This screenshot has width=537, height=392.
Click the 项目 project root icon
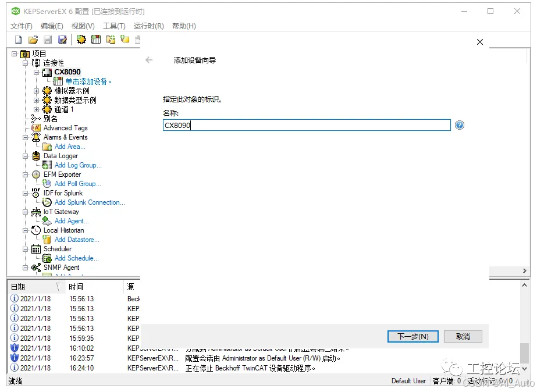coord(25,54)
